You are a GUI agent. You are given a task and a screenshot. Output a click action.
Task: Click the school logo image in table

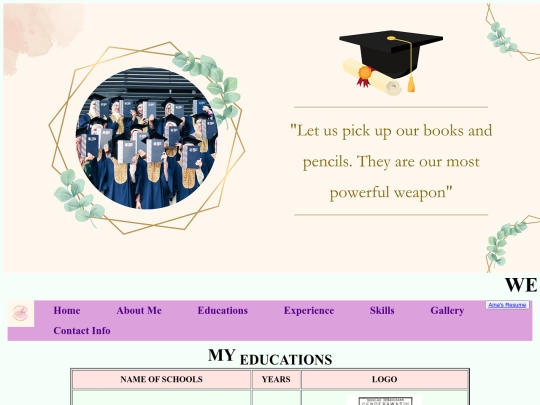[385, 400]
